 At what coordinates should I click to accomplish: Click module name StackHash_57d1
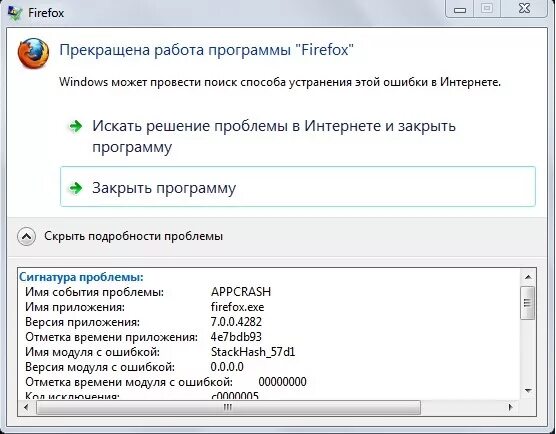tap(253, 352)
